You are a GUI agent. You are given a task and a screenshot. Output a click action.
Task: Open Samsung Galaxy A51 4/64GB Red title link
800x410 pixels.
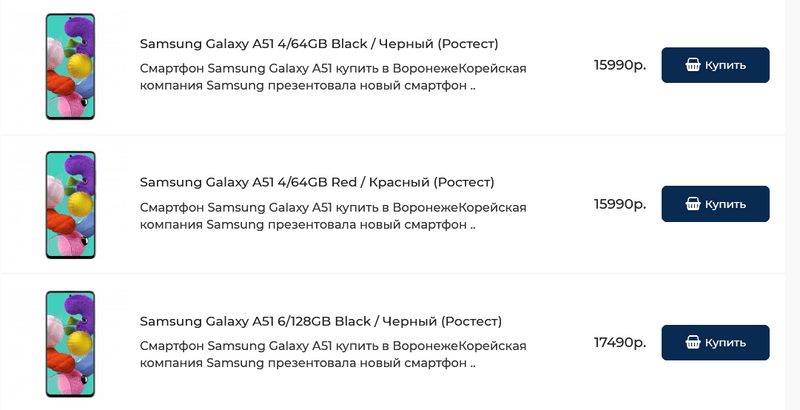click(x=317, y=182)
